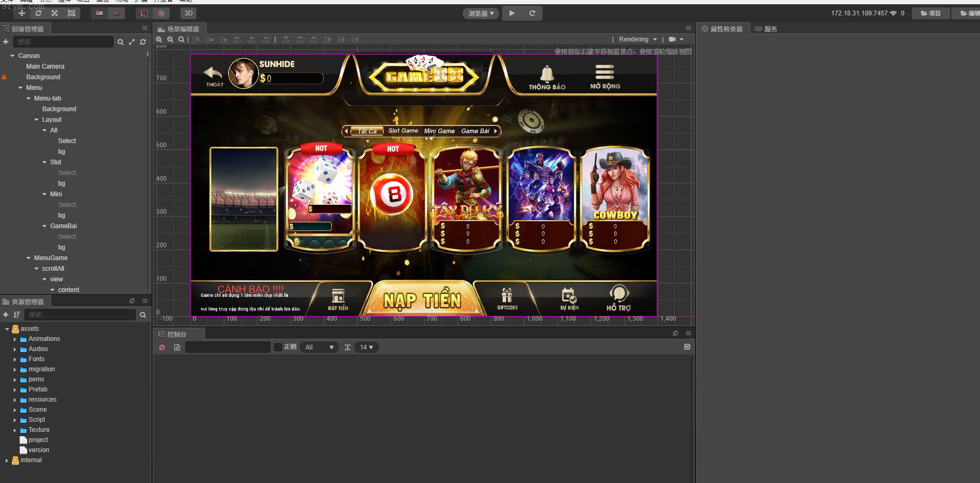
Task: Select the Scale transform tool
Action: [54, 13]
